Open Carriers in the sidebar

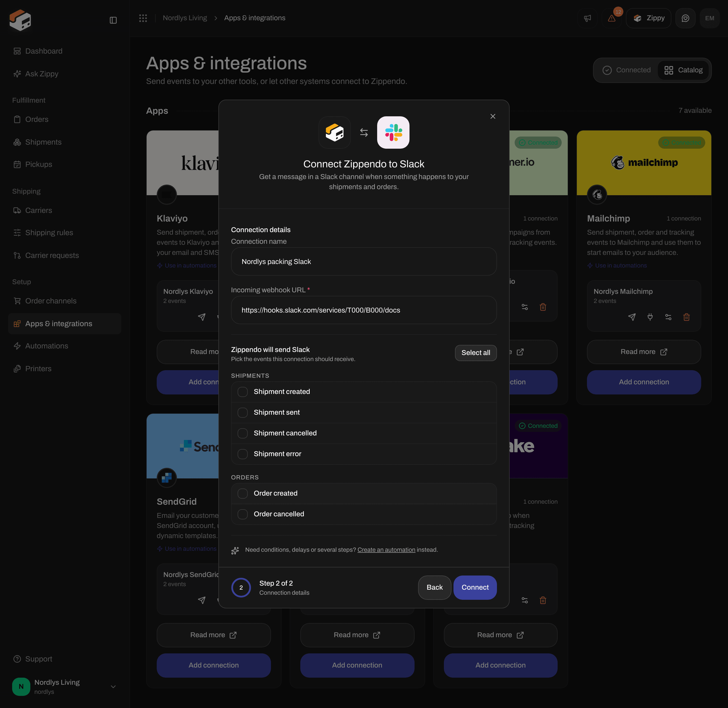click(64, 210)
